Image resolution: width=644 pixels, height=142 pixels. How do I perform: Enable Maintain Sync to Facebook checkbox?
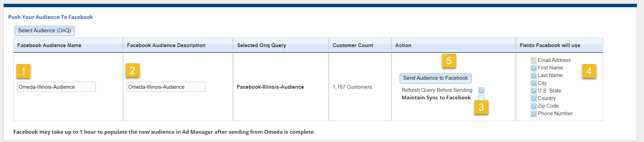[x=481, y=98]
